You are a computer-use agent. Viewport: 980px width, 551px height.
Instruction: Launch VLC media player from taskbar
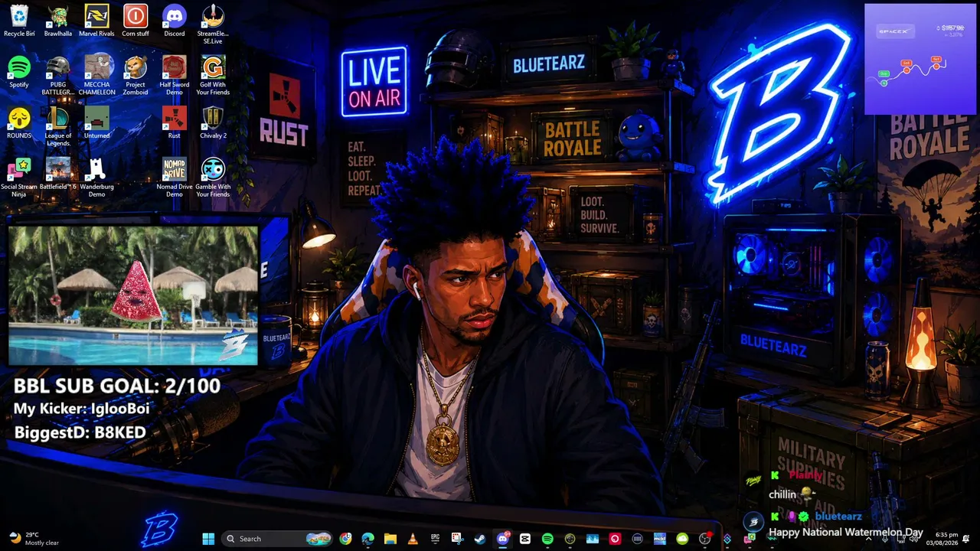pos(413,539)
